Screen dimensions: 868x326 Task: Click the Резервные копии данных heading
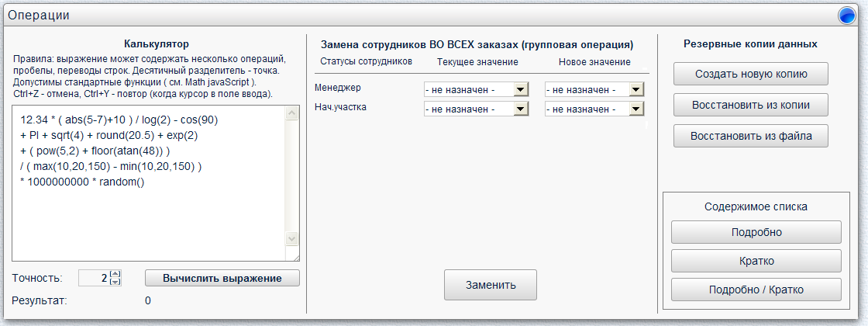point(751,43)
